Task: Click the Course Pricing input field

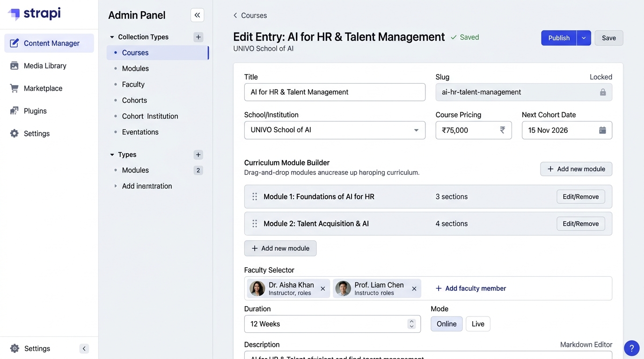Action: (x=474, y=130)
